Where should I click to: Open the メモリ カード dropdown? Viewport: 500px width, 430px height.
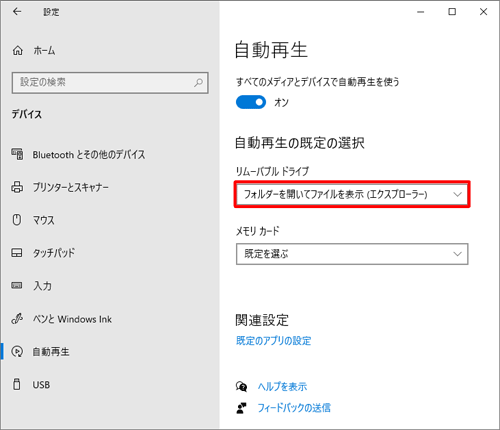[352, 254]
